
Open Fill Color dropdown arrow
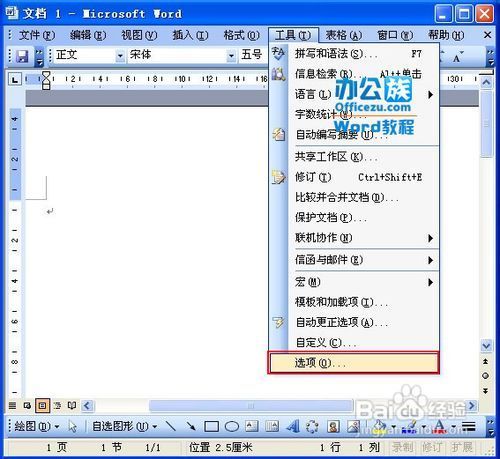(x=393, y=427)
